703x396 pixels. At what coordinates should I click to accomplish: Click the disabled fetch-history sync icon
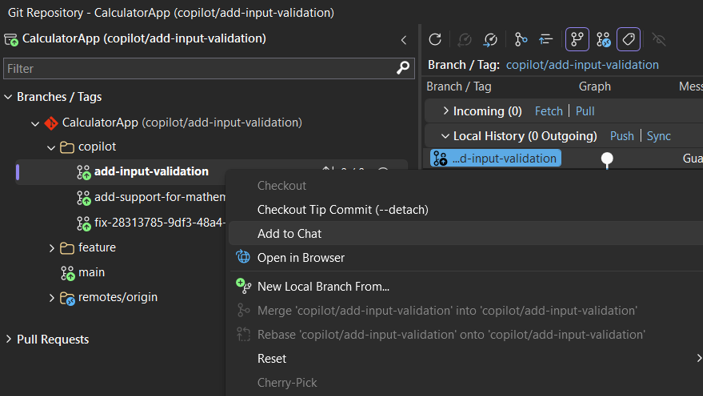[x=464, y=39]
